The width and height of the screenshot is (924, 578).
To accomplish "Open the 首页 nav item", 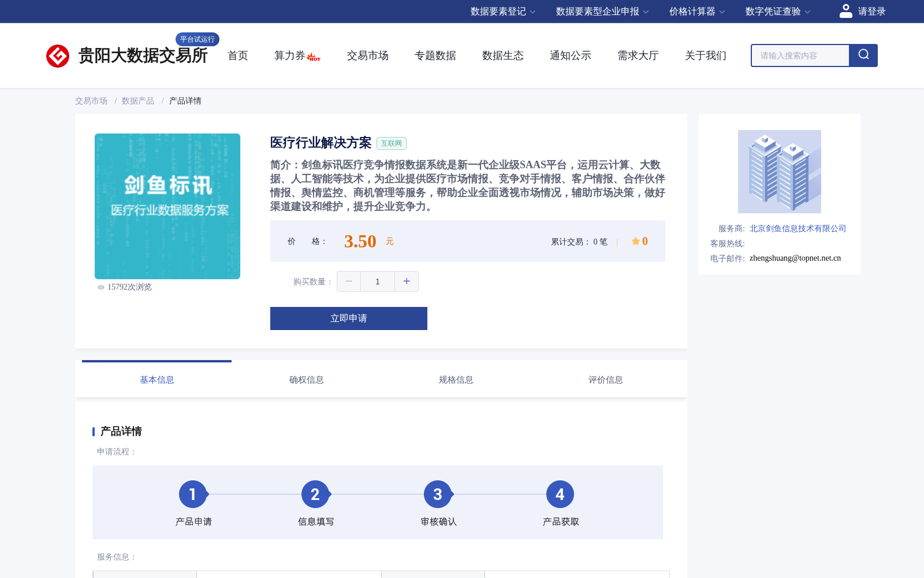I will coord(238,55).
